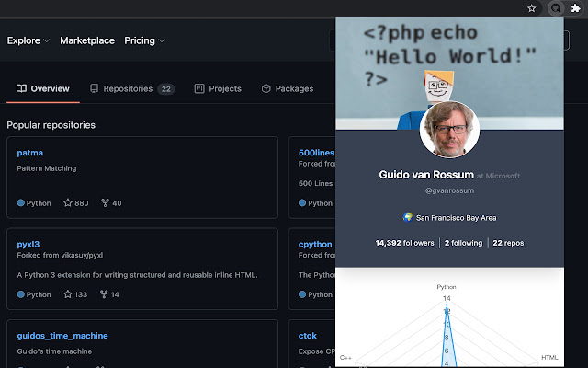Click the 40 forks count on patma
This screenshot has width=588, height=368.
(117, 203)
